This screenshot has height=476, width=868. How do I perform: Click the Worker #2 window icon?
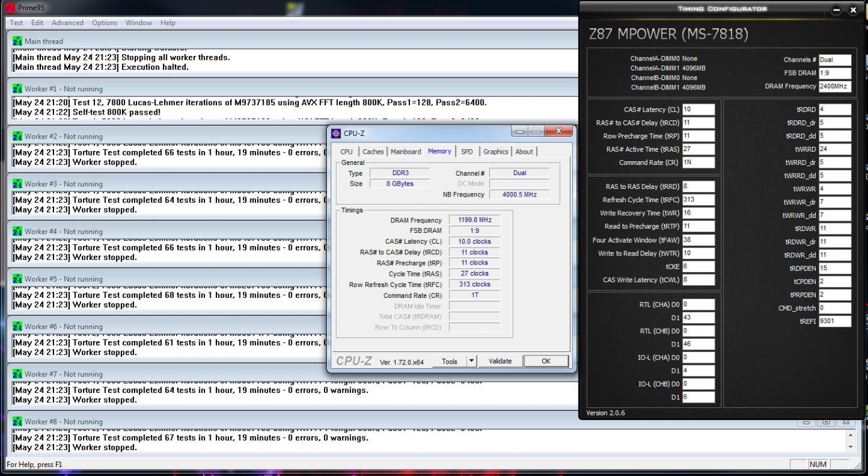tap(18, 137)
